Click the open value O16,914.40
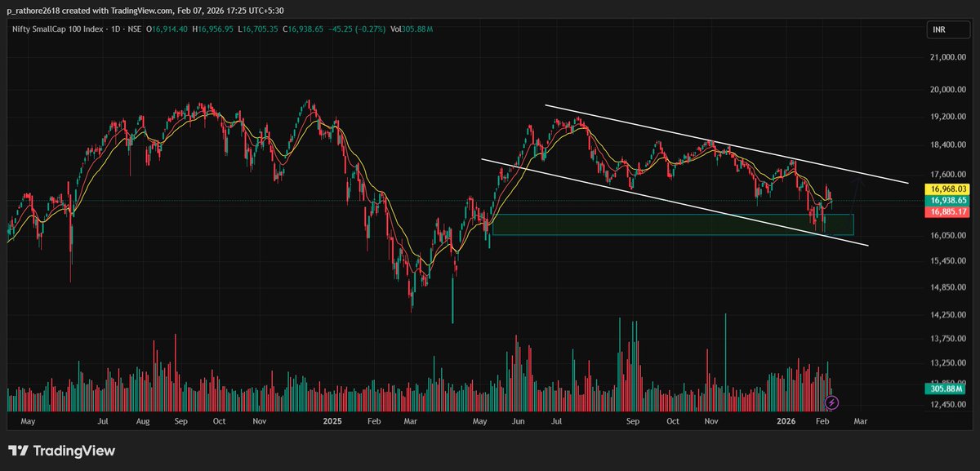 [x=168, y=29]
